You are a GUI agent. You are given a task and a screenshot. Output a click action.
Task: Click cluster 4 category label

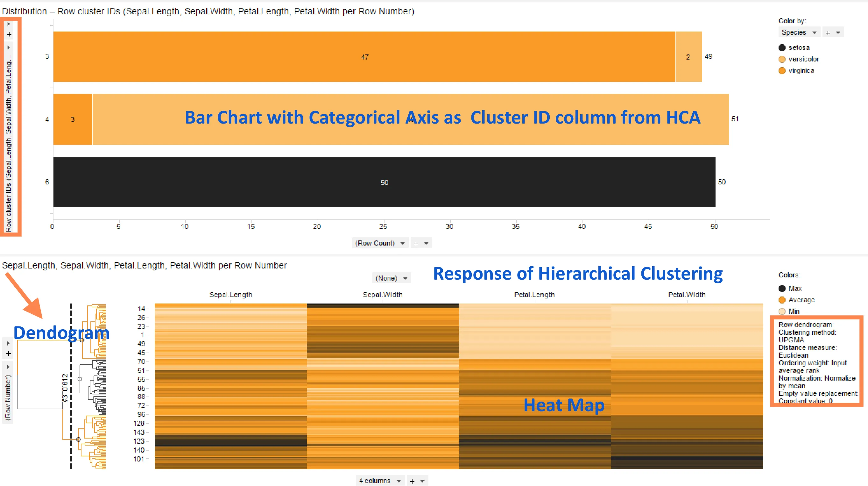[47, 119]
